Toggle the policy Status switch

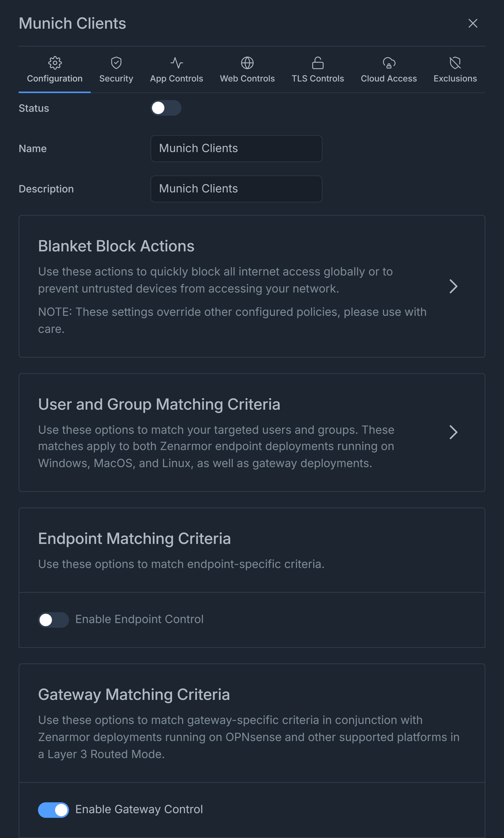pos(166,108)
